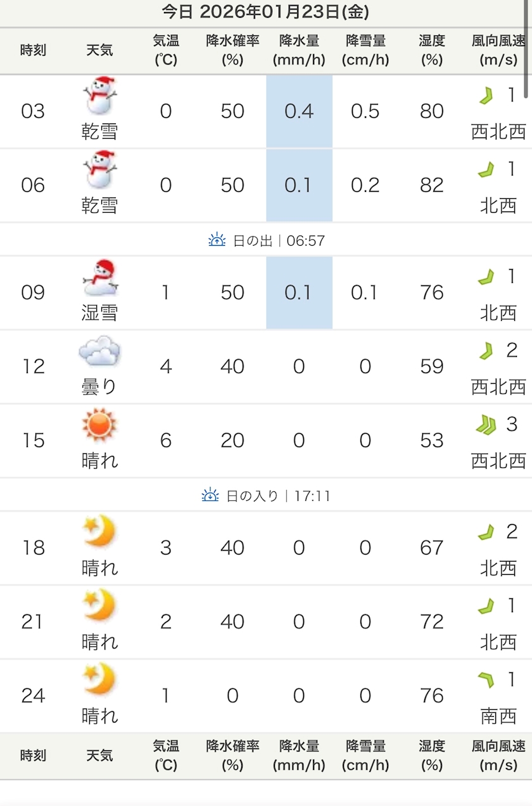Click the cloudy icon at 12 o'clock
532x806 pixels.
coord(99,351)
